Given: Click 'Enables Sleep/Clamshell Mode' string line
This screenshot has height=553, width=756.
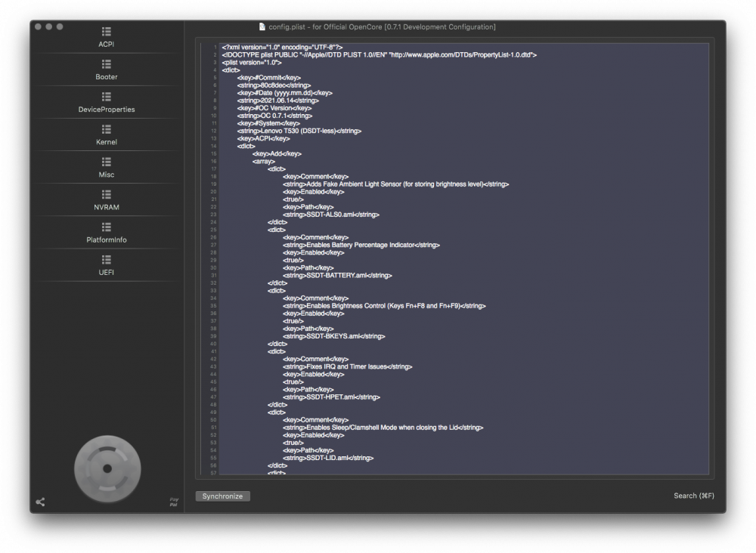Looking at the screenshot, I should pos(383,428).
